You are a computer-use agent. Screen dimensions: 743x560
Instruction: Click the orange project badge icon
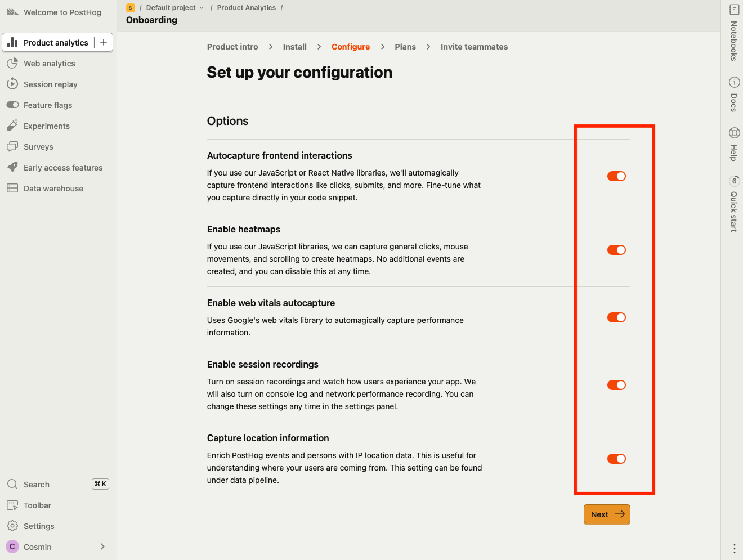click(131, 8)
